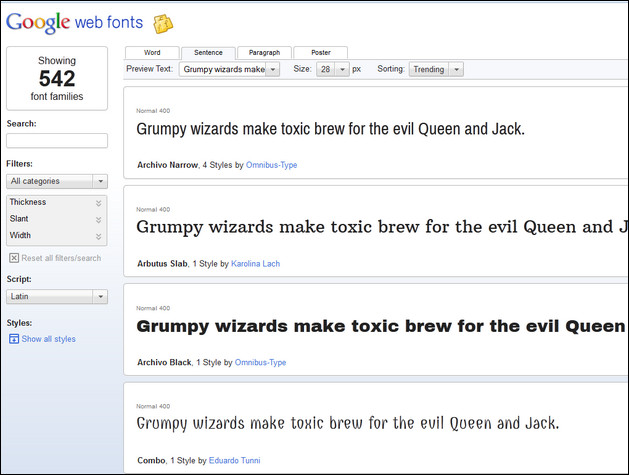Switch to the Paragraph tab
The image size is (629, 475).
tap(265, 52)
